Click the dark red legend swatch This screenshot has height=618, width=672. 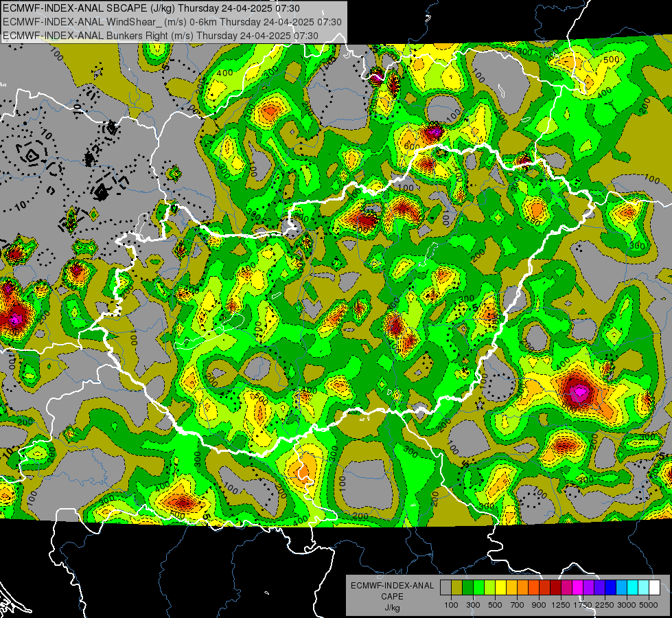coord(555,588)
